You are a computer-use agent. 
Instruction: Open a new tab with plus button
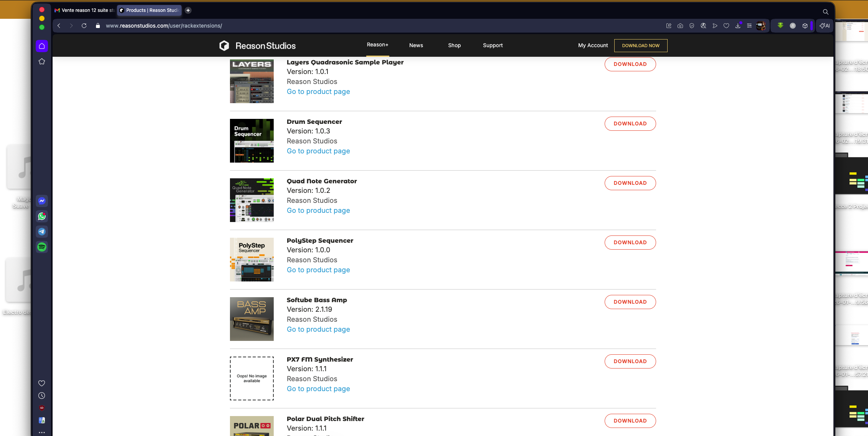tap(188, 10)
